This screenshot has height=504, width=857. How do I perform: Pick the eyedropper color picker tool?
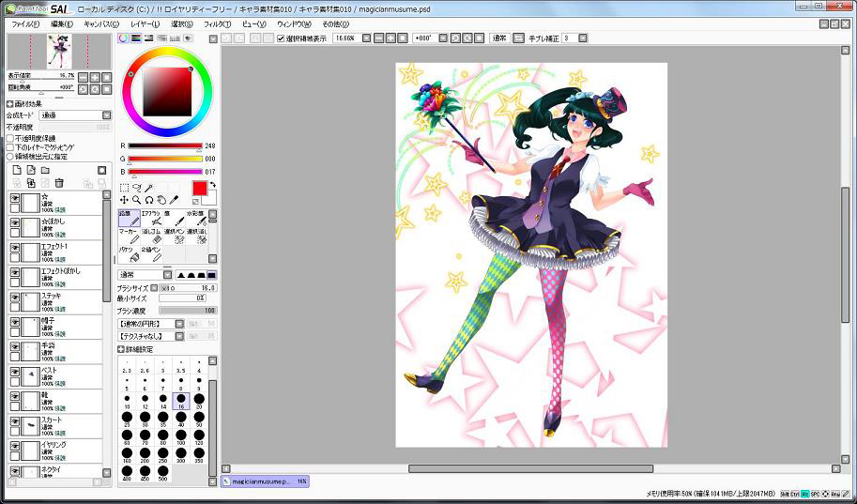(173, 200)
